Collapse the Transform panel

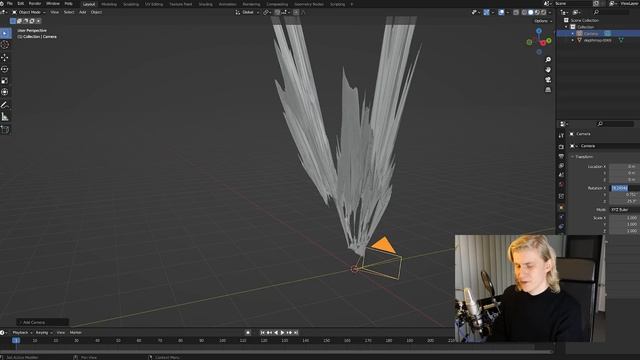[x=583, y=157]
